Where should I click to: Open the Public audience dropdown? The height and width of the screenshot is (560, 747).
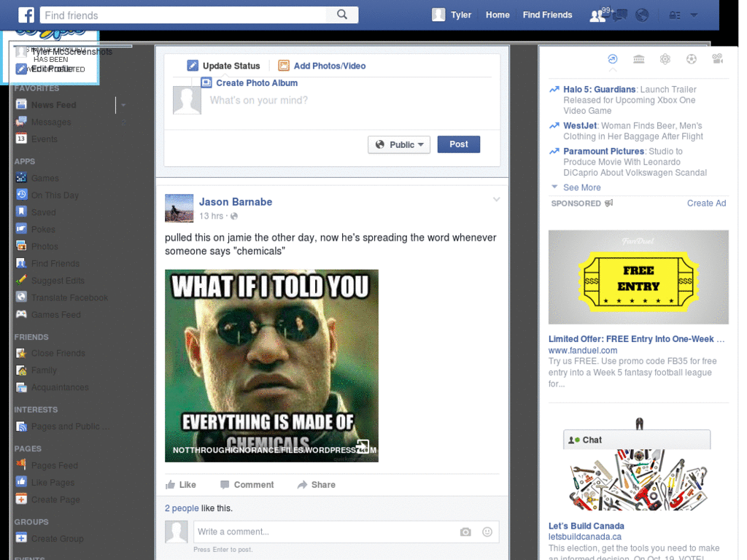pyautogui.click(x=399, y=144)
